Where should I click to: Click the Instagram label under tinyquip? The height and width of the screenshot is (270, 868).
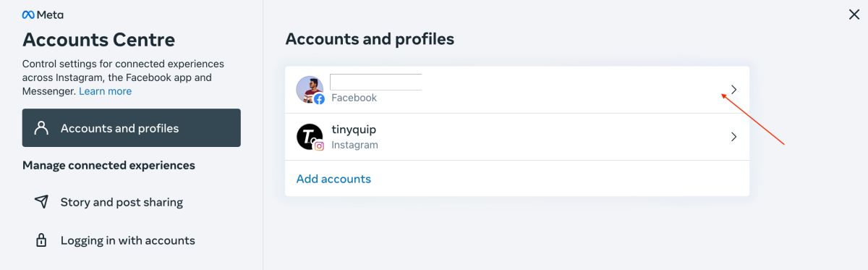tap(354, 145)
